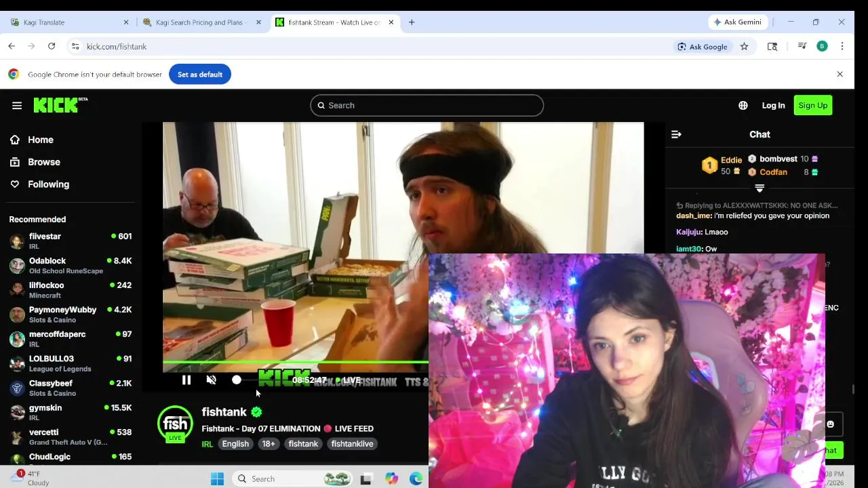
Task: Reload the current page
Action: [52, 46]
